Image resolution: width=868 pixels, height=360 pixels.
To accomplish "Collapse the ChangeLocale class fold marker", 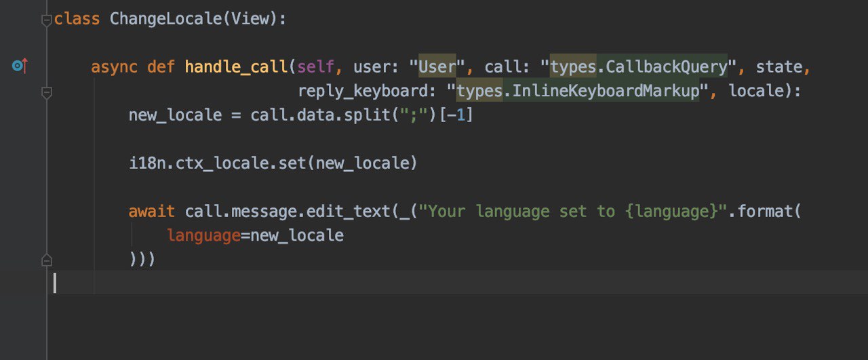I will (x=46, y=21).
